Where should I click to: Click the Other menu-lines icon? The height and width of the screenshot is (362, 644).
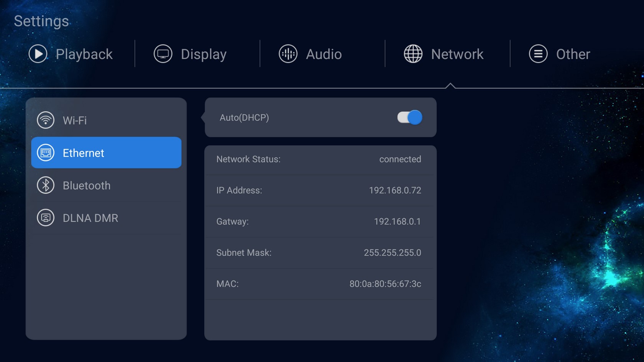pos(538,54)
